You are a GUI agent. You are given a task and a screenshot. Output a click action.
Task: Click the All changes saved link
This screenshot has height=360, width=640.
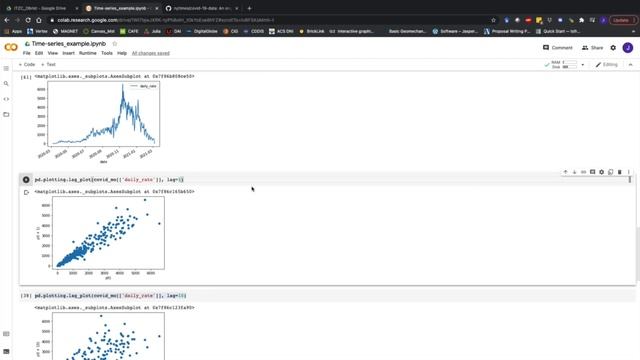151,53
